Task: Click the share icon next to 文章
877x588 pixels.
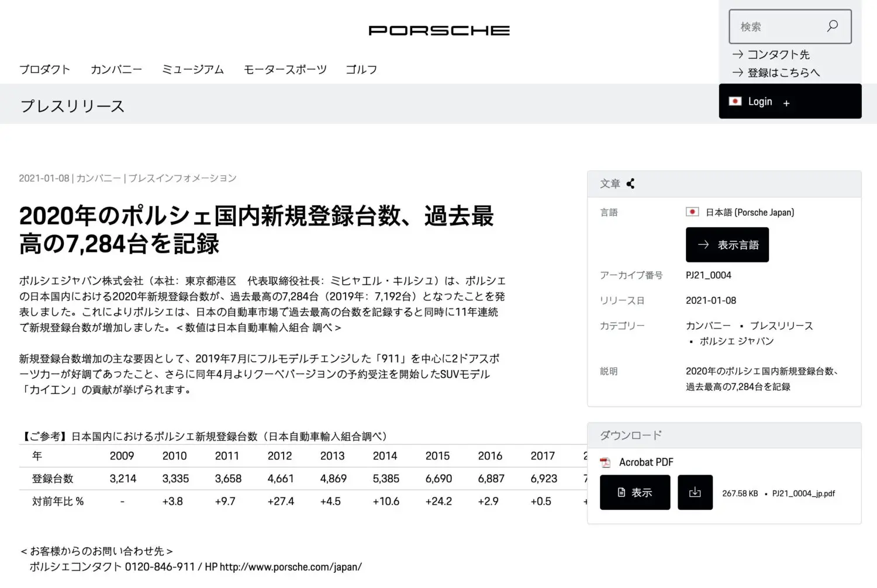Action: click(630, 184)
